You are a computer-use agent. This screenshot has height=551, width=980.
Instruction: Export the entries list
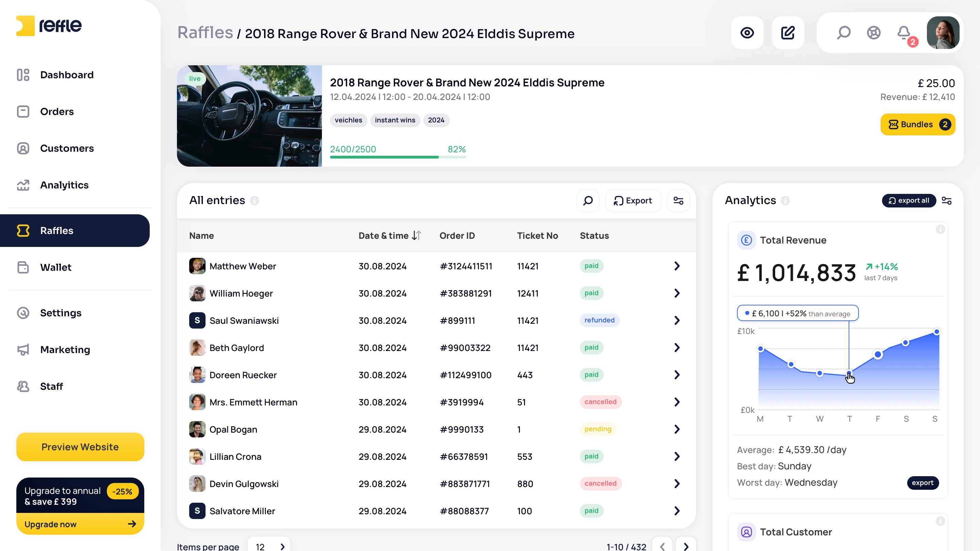(x=633, y=200)
